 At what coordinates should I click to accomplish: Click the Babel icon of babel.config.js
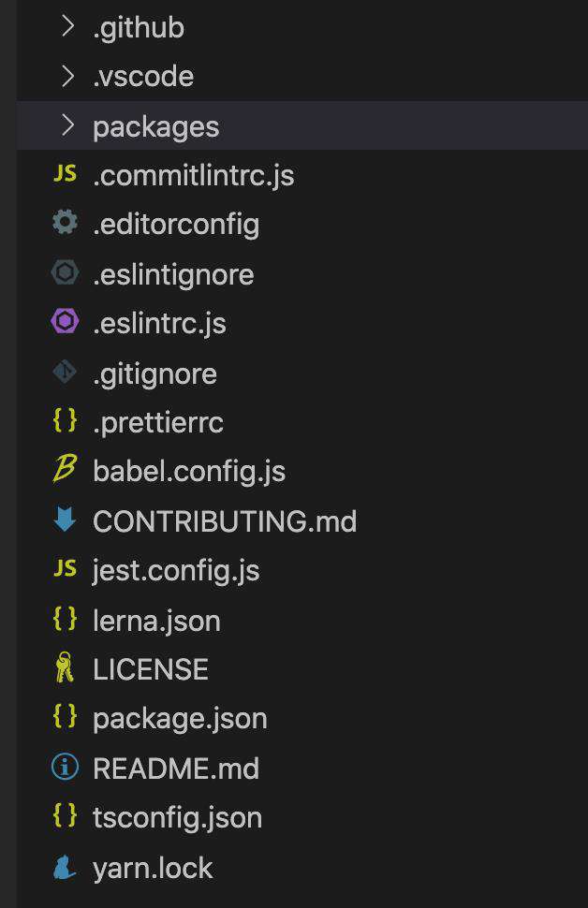tap(65, 469)
